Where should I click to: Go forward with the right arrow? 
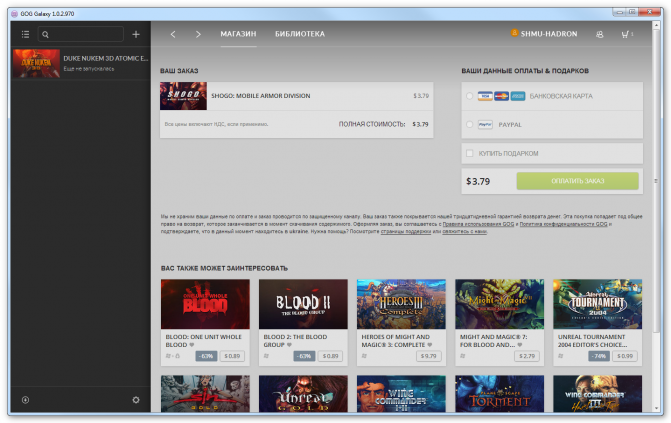click(x=198, y=34)
